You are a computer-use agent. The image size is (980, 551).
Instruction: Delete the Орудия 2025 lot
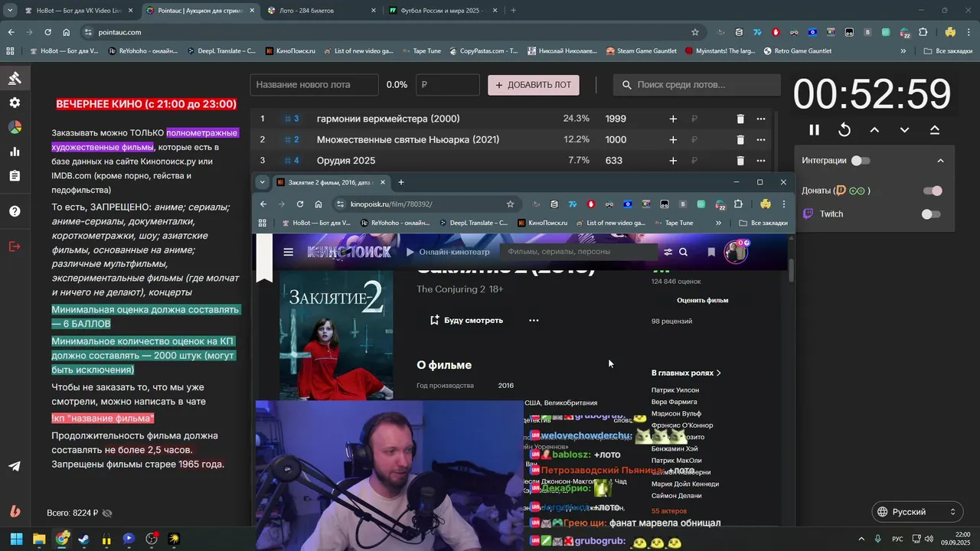tap(740, 161)
